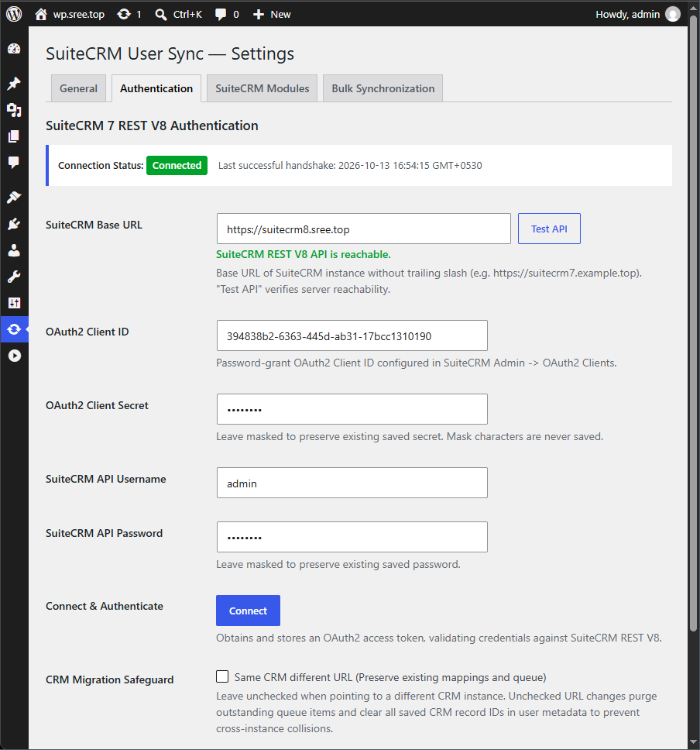Enable Same CRM different URL checkbox

coord(222,676)
